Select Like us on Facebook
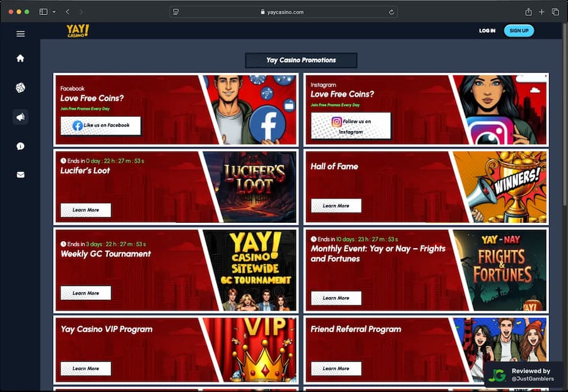Viewport: 568px width, 392px height. tap(100, 126)
